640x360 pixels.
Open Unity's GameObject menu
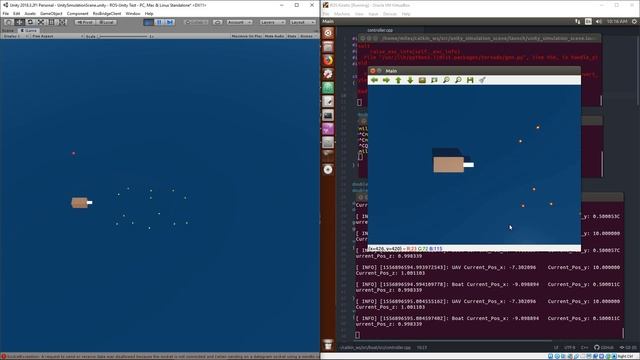pos(51,13)
